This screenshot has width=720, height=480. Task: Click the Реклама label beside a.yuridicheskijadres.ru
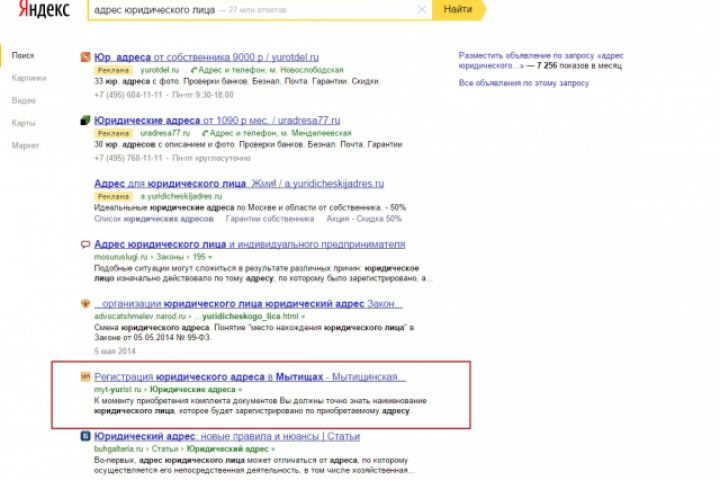click(x=113, y=196)
